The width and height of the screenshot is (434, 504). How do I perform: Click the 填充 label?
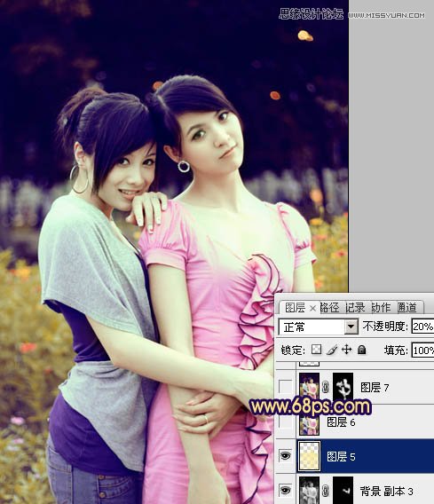[396, 350]
